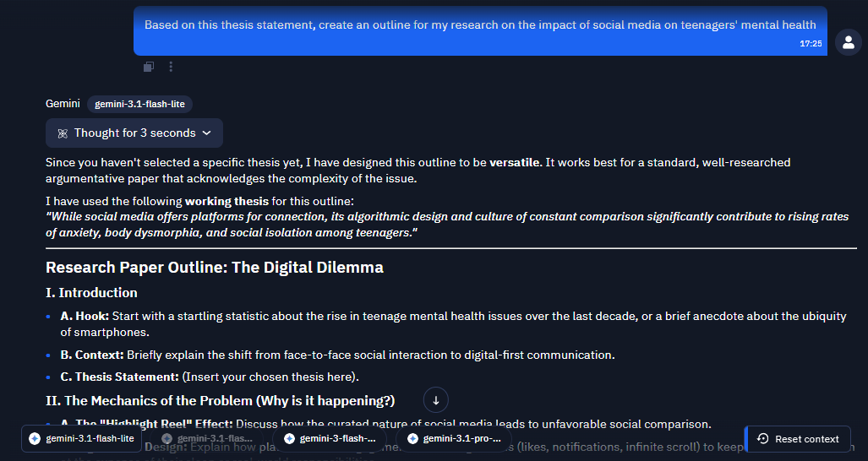Click the gemini-3.1-flash-lite model badge beside Gemini

coord(139,104)
